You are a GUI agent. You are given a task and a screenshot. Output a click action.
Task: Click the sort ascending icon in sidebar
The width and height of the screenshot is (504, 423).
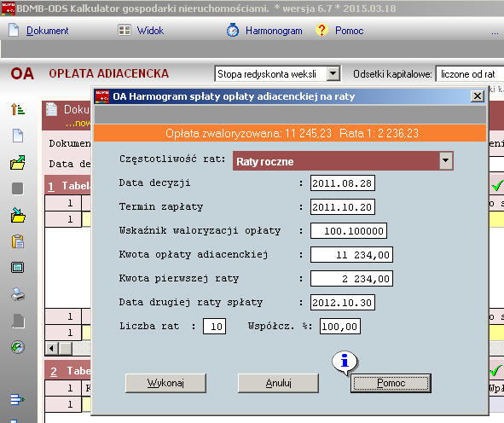click(x=18, y=109)
